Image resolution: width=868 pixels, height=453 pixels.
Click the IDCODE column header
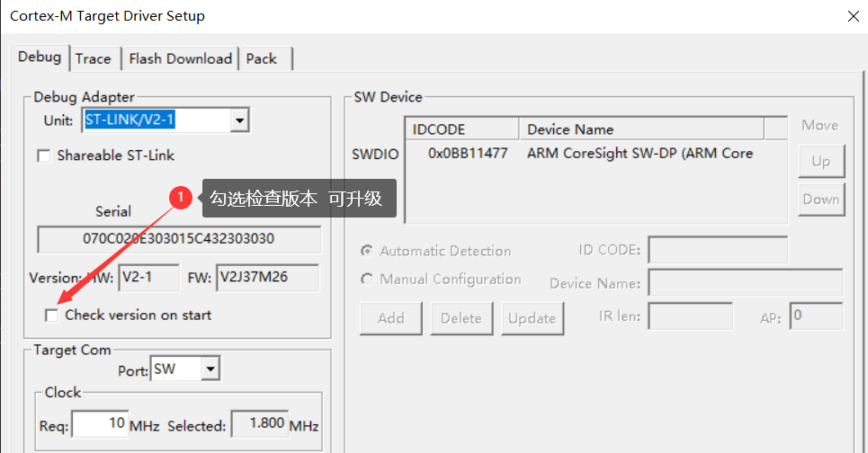(x=462, y=129)
